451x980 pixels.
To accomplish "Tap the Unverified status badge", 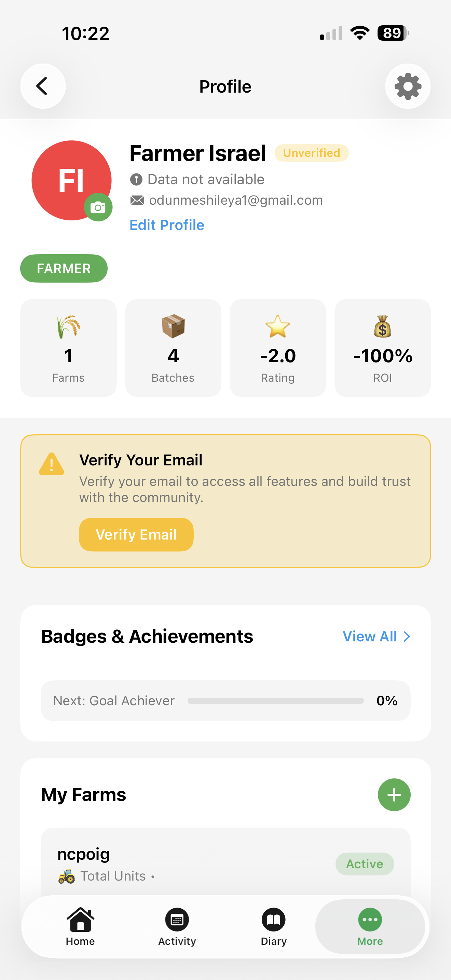I will pyautogui.click(x=312, y=153).
